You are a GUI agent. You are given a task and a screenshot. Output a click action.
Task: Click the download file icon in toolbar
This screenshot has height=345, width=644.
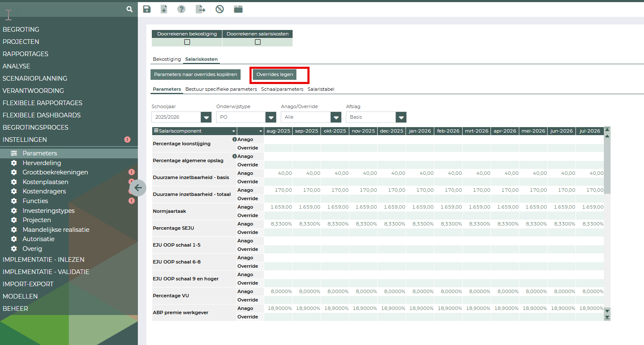click(x=164, y=9)
